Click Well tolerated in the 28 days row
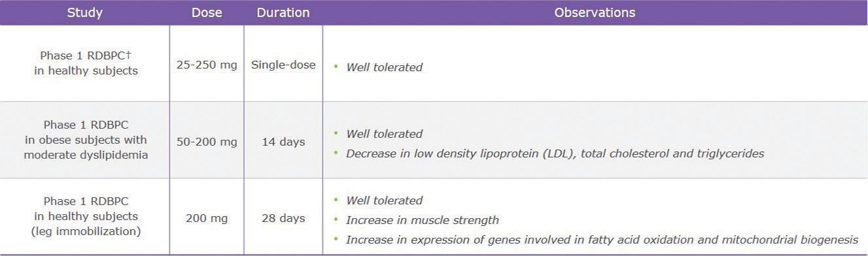The image size is (868, 256). click(x=384, y=200)
